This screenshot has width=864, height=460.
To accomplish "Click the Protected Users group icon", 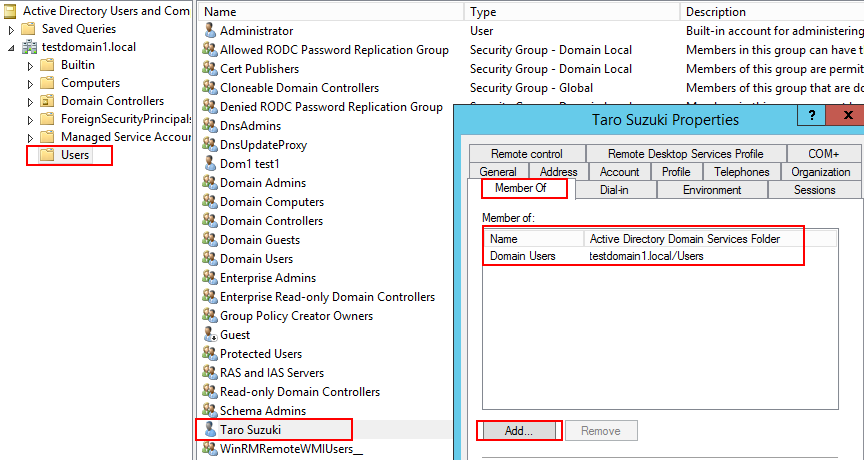I will [210, 354].
